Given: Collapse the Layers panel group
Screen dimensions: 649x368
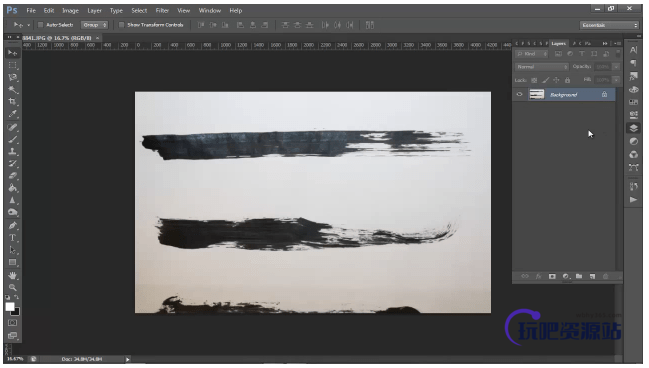Looking at the screenshot, I should click(605, 43).
